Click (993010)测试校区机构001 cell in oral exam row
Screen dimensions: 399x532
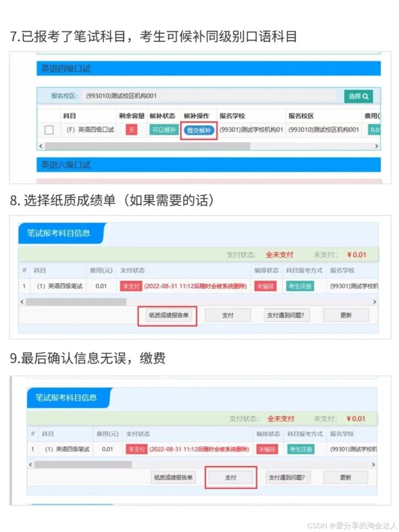(324, 130)
